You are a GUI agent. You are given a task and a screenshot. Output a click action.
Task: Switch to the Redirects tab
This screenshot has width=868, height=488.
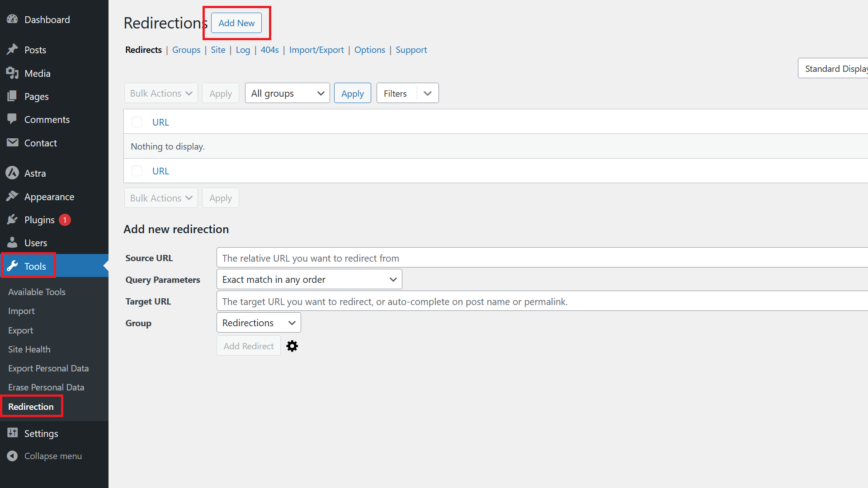(x=143, y=50)
